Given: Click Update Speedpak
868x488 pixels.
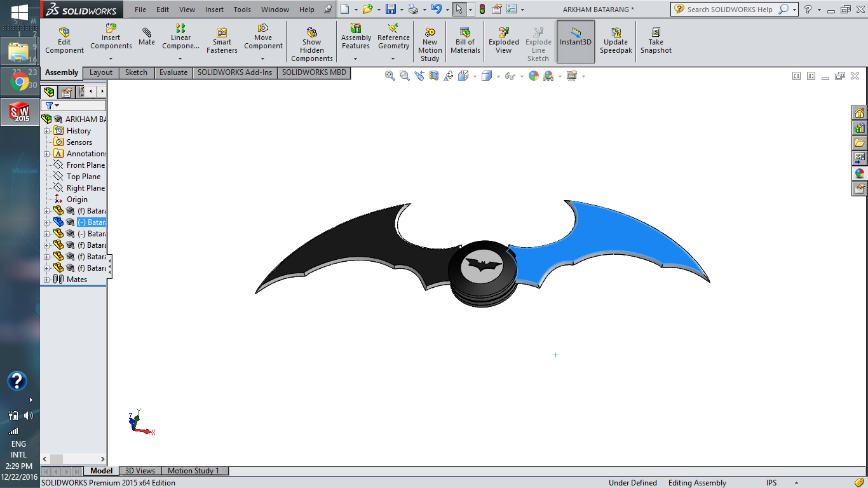Looking at the screenshot, I should pyautogui.click(x=615, y=41).
